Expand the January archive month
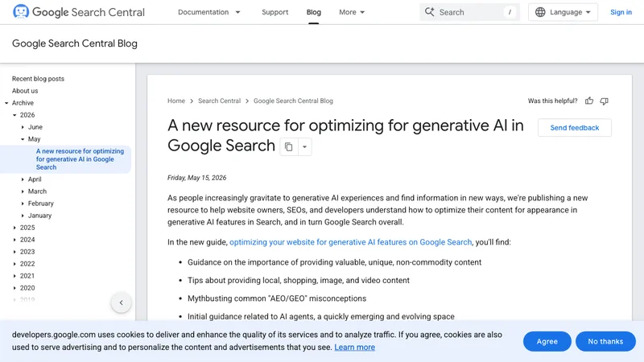 coord(23,216)
